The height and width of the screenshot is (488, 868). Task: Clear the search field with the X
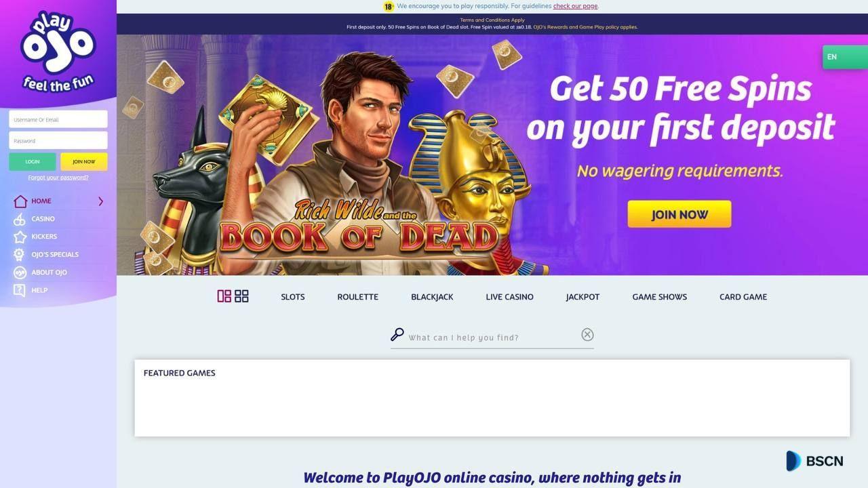point(587,335)
